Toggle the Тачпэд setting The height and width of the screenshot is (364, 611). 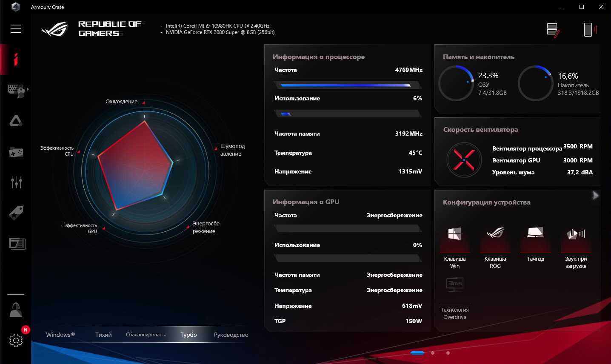coord(535,234)
